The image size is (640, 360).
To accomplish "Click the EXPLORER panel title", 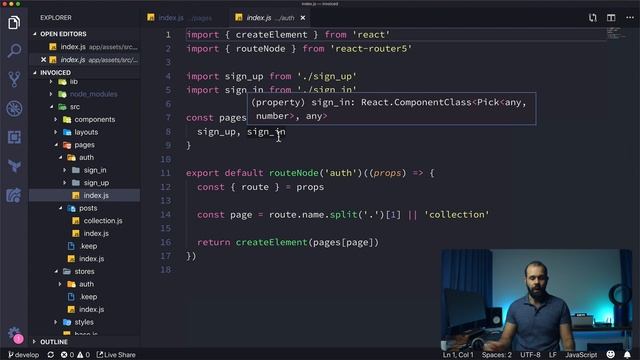I will [56, 18].
